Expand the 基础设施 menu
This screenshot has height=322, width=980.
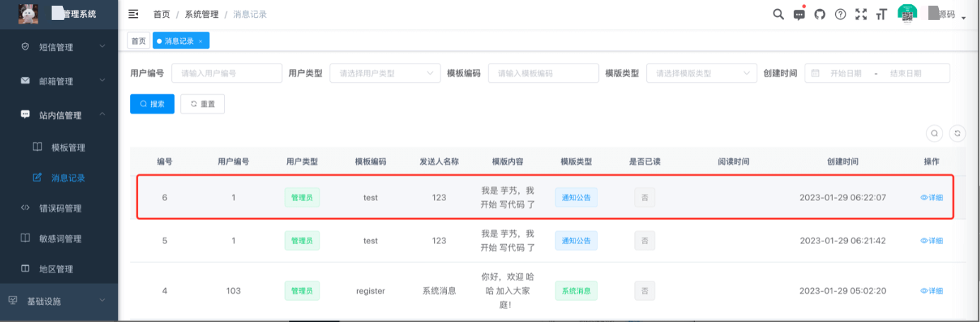(x=103, y=301)
